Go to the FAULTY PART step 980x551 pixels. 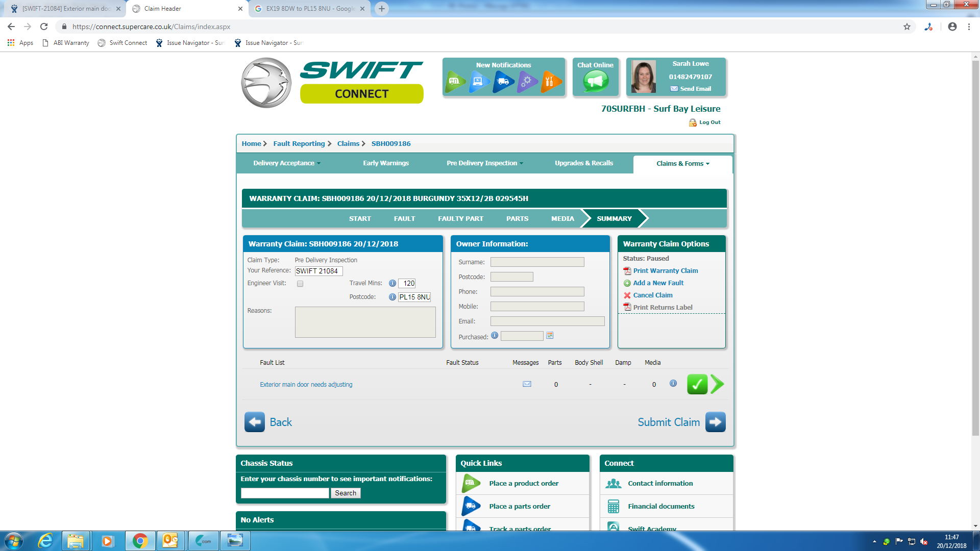[x=460, y=218]
